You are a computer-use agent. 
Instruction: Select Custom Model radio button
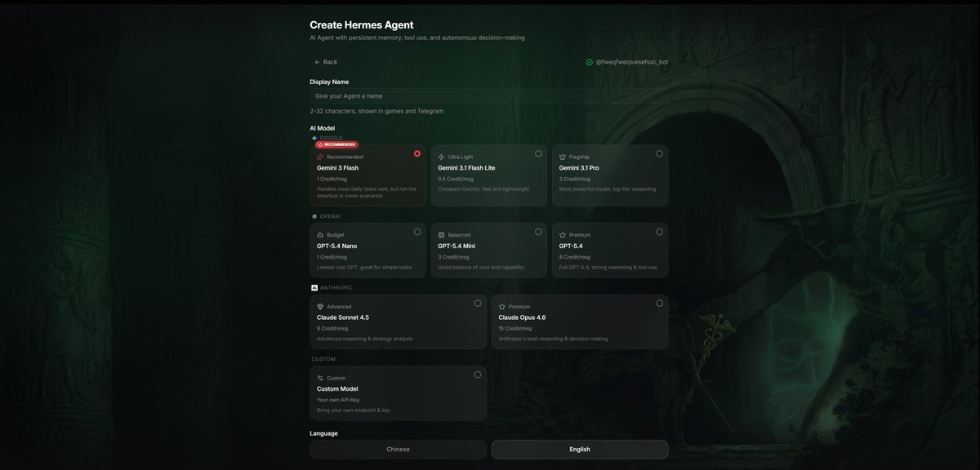pyautogui.click(x=478, y=375)
